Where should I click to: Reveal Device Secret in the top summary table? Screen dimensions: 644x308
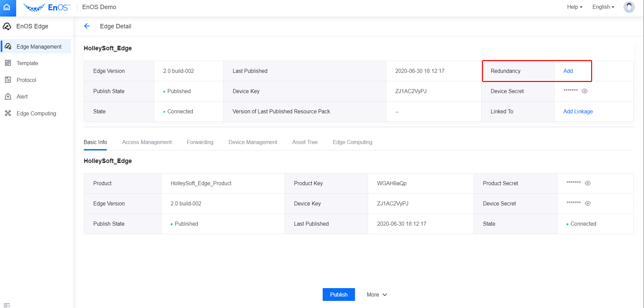[585, 91]
